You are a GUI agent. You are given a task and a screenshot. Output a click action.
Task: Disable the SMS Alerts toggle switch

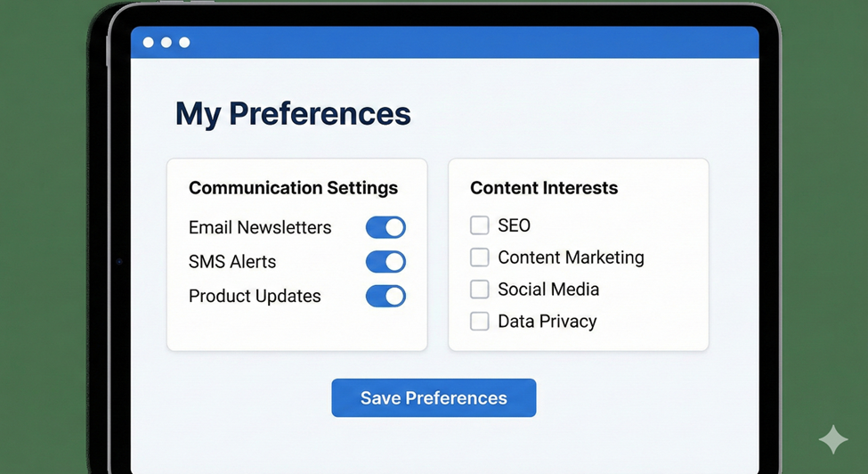click(x=385, y=262)
